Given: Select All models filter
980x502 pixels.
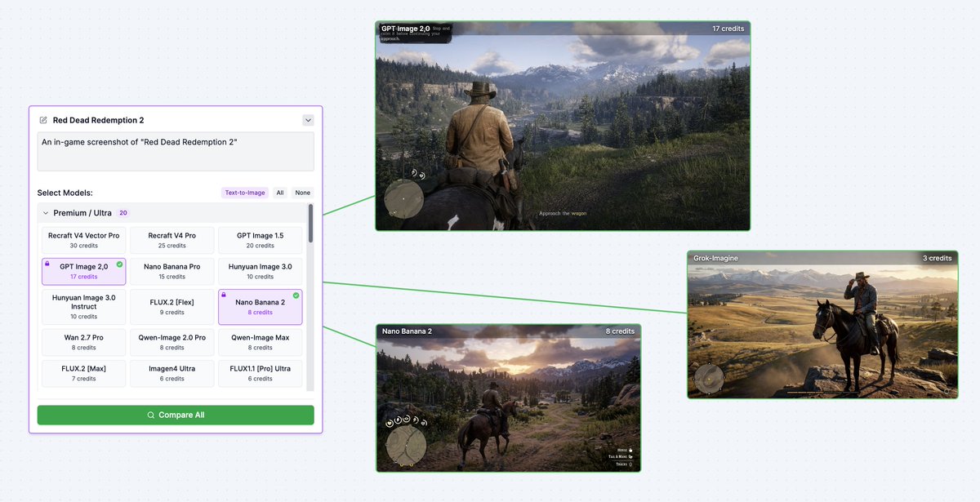Looking at the screenshot, I should pos(280,193).
